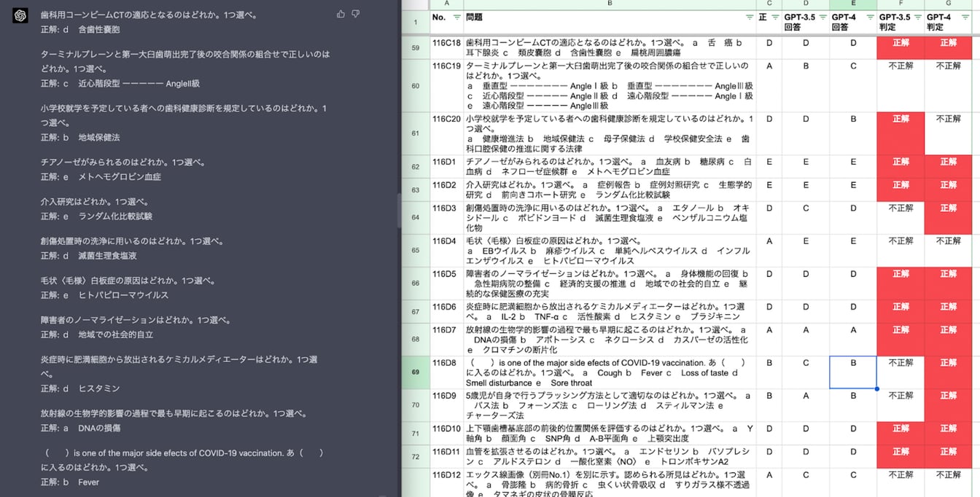Click the ChatGPT logo avatar
The height and width of the screenshot is (497, 980).
(20, 15)
